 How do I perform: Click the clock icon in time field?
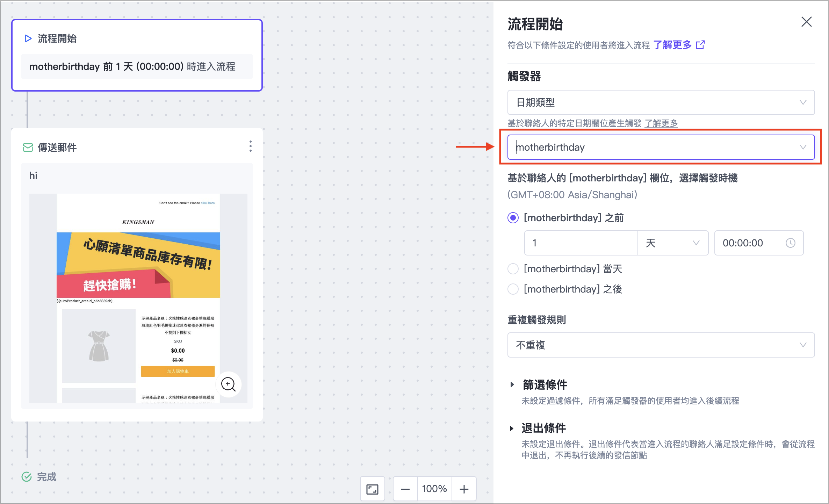[790, 243]
